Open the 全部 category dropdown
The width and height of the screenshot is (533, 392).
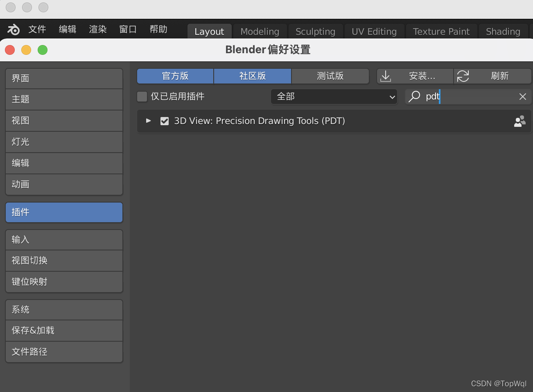(x=334, y=97)
